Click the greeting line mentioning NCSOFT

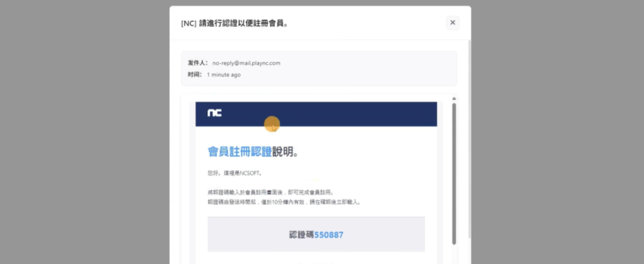click(234, 172)
